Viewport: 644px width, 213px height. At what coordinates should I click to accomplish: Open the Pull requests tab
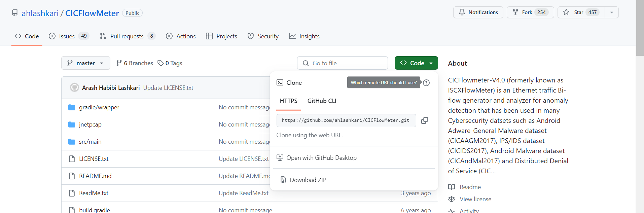tap(128, 36)
